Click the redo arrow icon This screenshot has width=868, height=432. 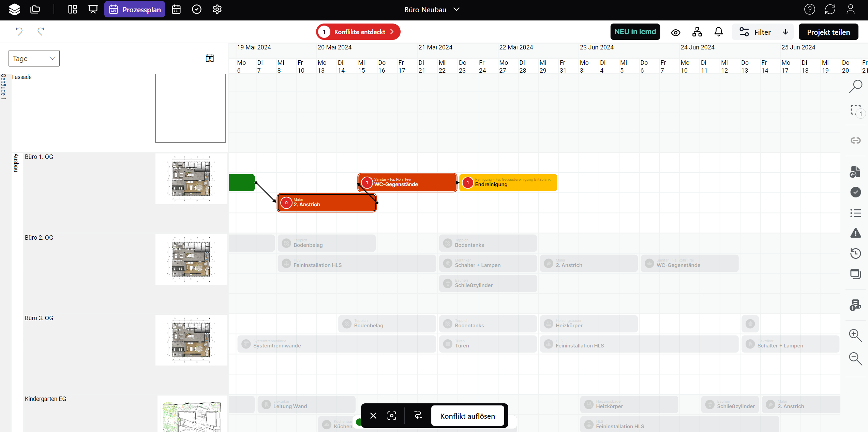point(41,32)
